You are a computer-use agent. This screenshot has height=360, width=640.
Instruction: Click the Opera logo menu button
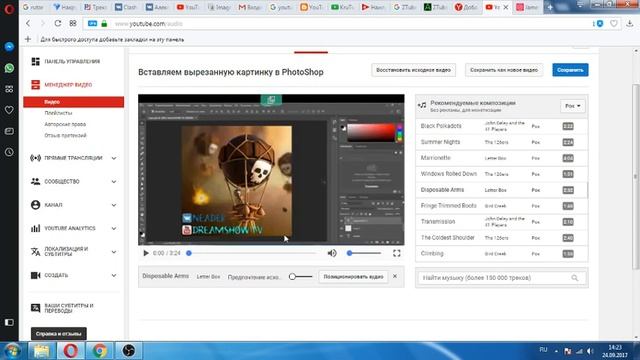click(x=9, y=9)
